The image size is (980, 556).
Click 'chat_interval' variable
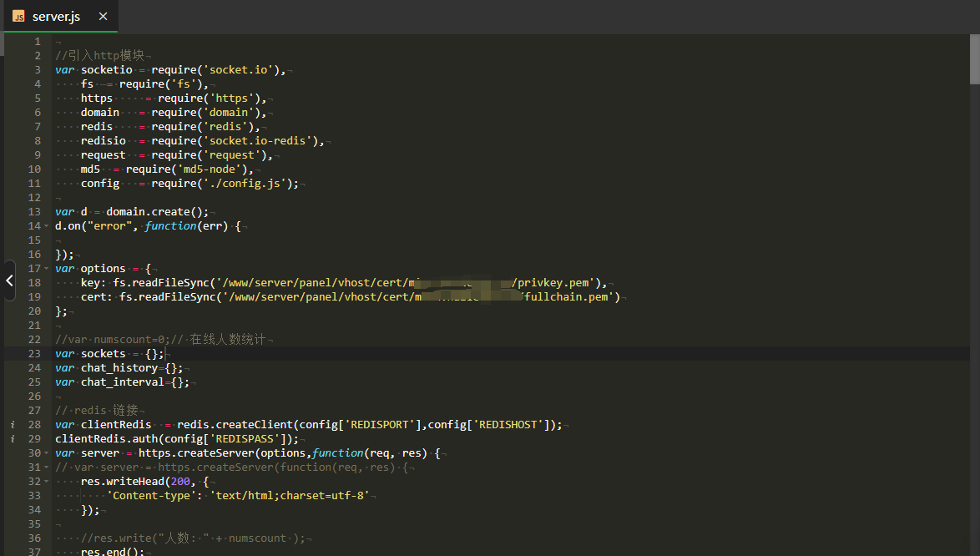click(x=123, y=382)
